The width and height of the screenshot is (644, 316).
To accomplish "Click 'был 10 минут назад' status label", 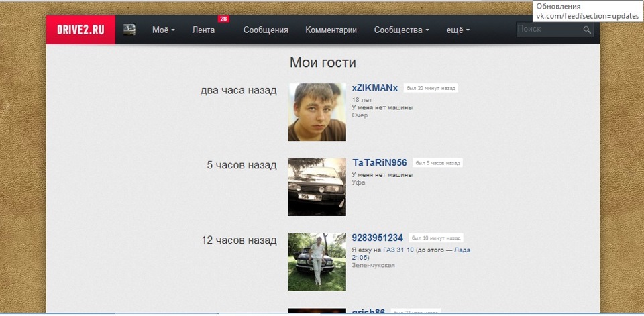I will [436, 238].
